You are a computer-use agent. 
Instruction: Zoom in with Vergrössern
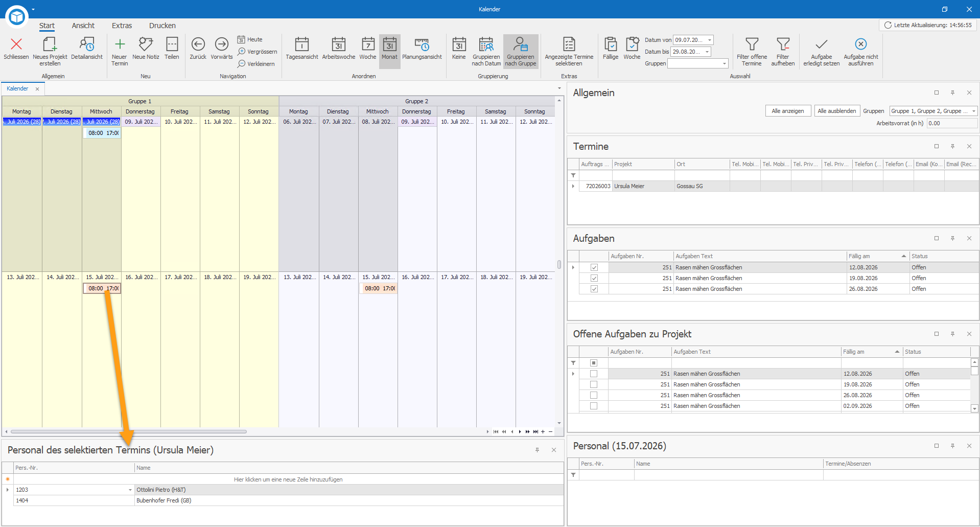[x=257, y=52]
